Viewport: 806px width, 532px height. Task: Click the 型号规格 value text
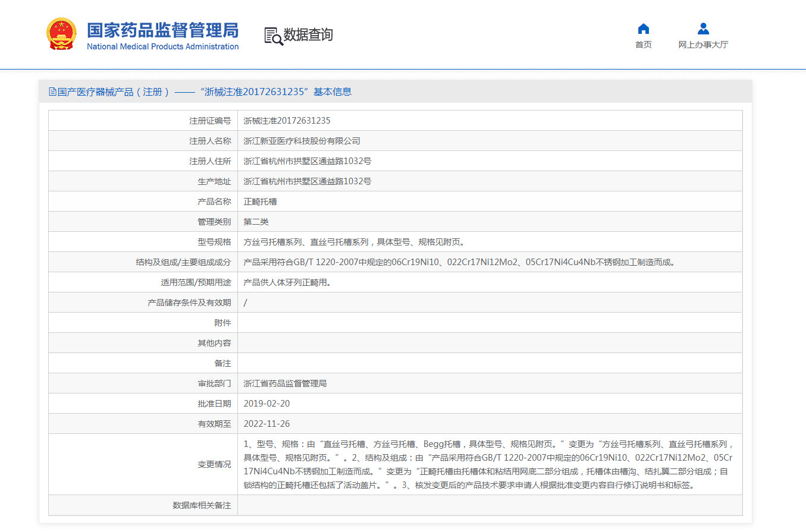tap(354, 242)
